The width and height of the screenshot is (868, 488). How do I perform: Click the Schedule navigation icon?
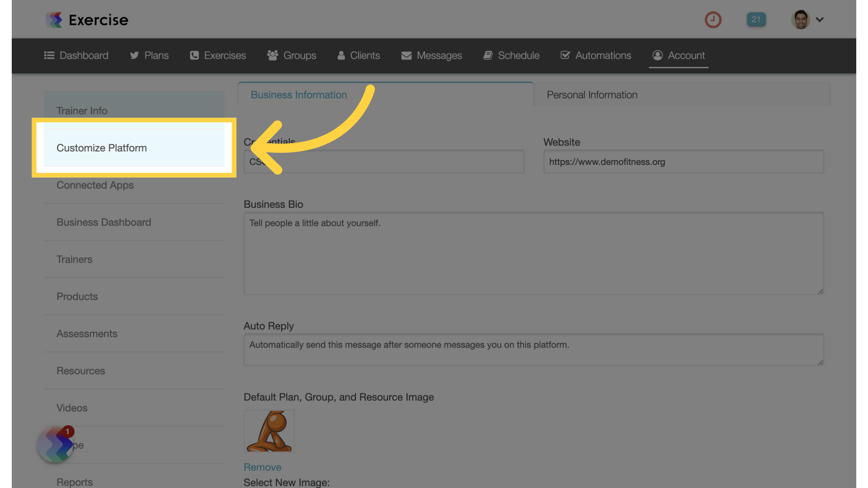click(488, 56)
